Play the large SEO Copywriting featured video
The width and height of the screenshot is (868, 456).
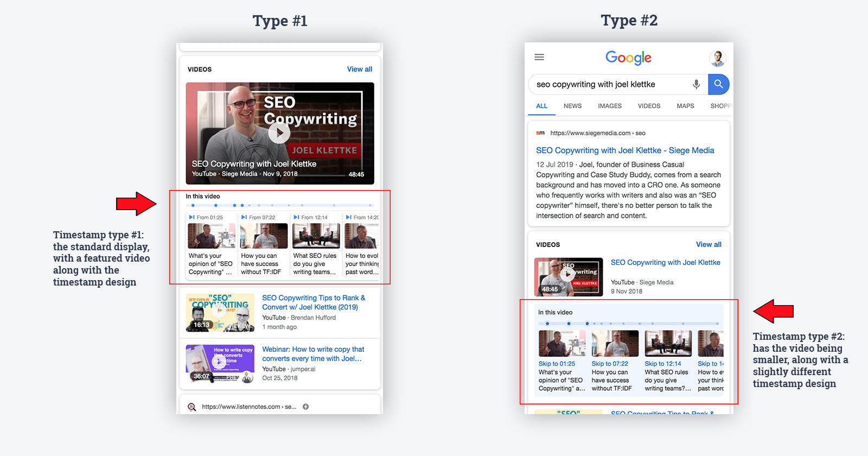click(280, 133)
